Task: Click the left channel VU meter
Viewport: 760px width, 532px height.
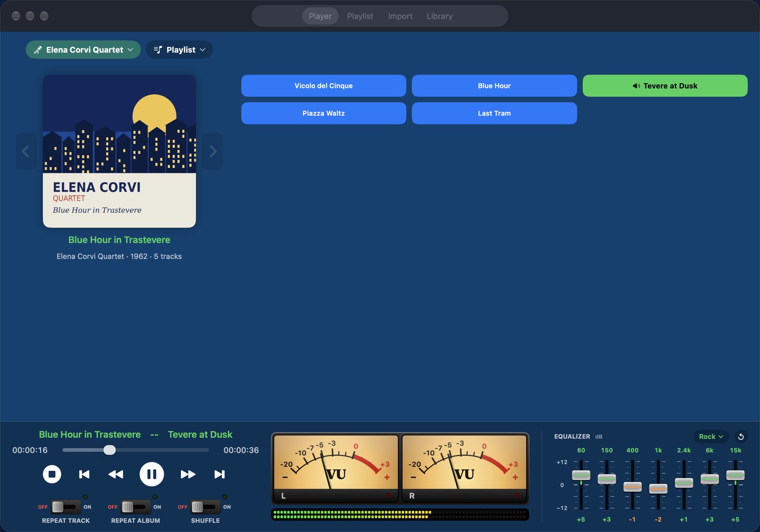Action: [x=336, y=468]
